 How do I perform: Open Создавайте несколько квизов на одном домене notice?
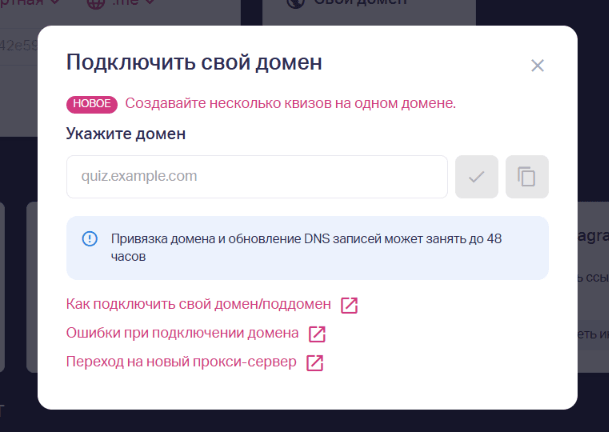coord(290,103)
